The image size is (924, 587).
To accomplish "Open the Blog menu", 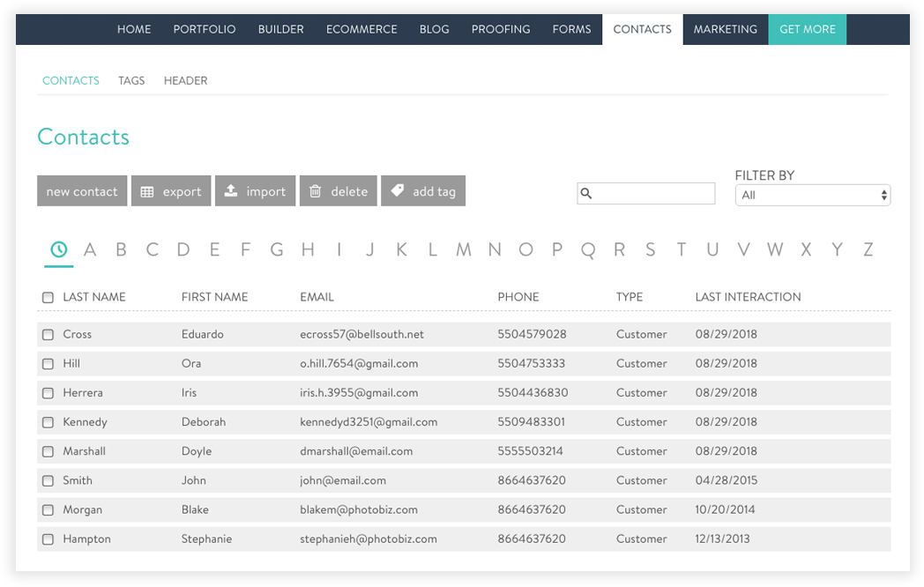I will click(x=435, y=29).
